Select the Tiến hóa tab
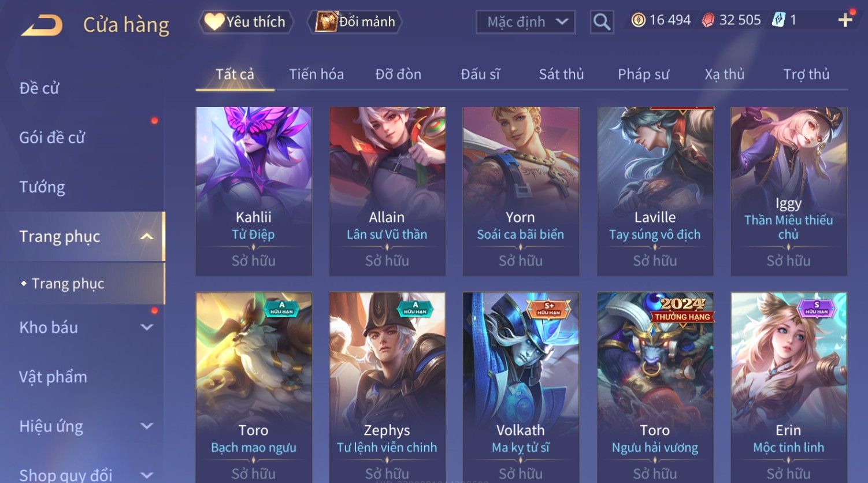The width and height of the screenshot is (868, 483). (x=316, y=74)
